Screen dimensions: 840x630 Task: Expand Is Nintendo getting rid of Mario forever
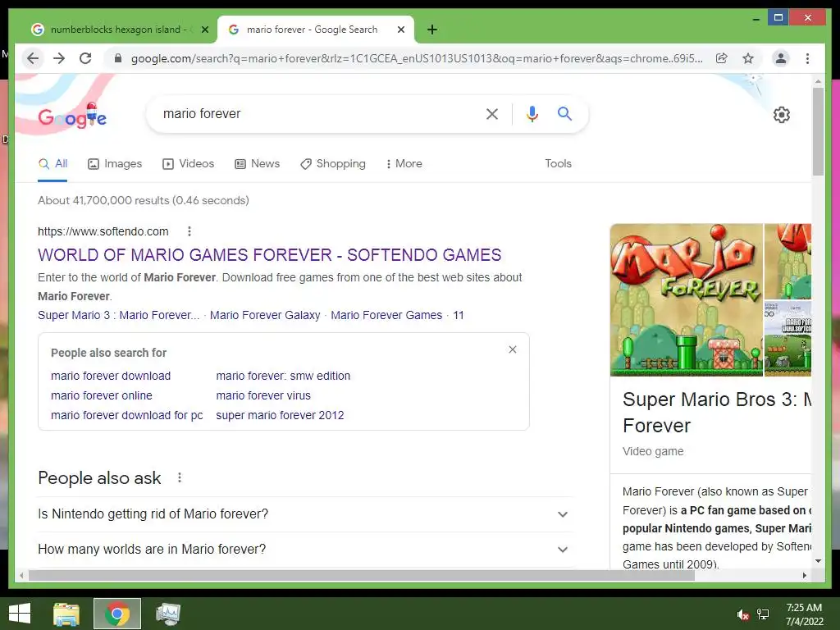[305, 514]
